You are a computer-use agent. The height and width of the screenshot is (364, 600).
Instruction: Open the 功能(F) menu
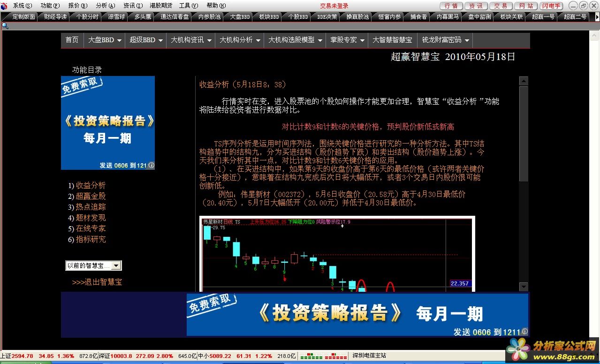[50, 6]
